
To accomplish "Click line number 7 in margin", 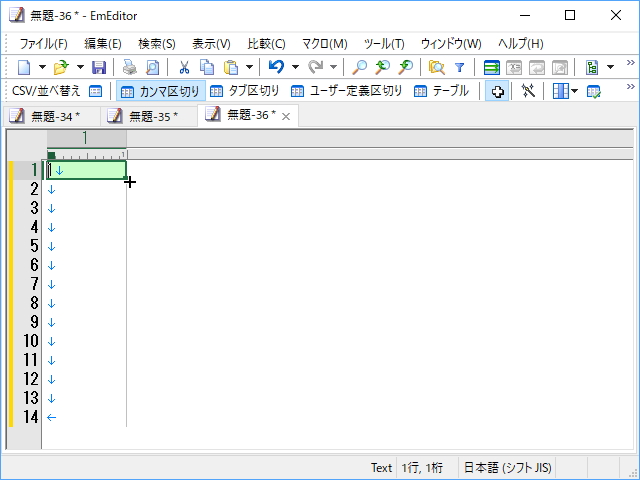I will click(34, 284).
